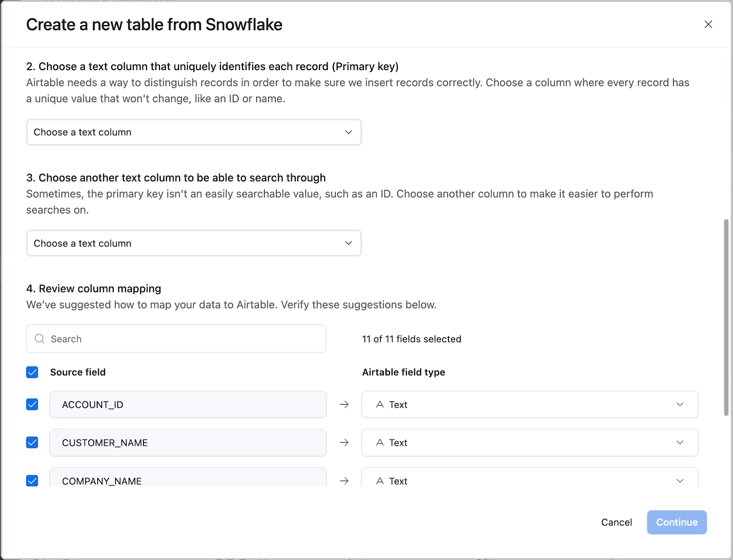Image resolution: width=733 pixels, height=560 pixels.
Task: Click the search magnifier icon
Action: click(x=40, y=339)
